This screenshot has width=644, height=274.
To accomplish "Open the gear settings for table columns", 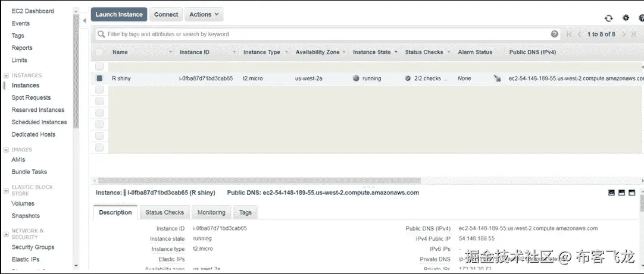I will click(x=626, y=18).
